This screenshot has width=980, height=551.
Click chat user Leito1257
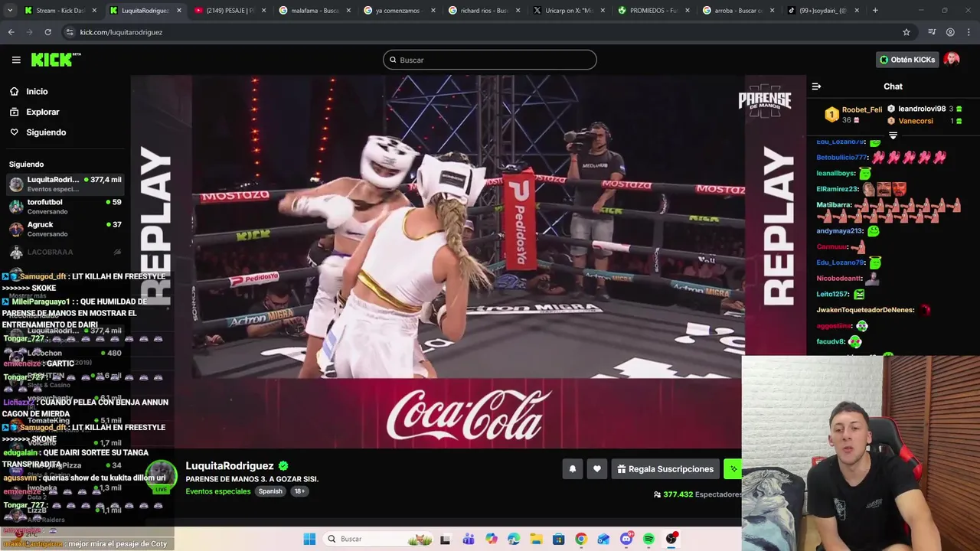tap(833, 295)
